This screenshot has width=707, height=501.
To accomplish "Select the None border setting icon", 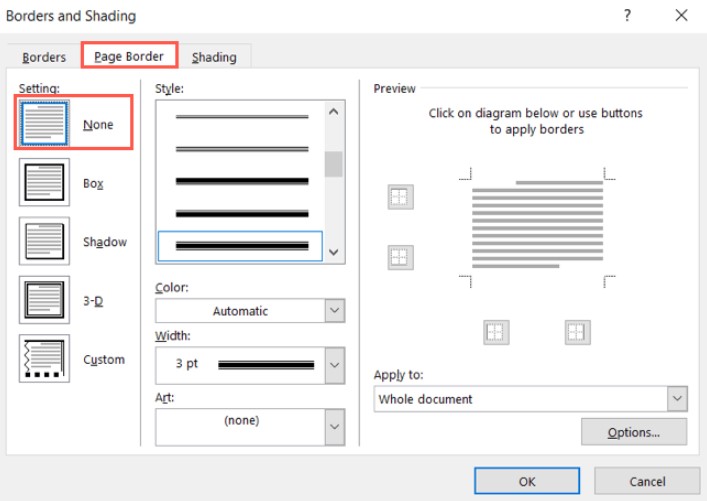I will [44, 123].
